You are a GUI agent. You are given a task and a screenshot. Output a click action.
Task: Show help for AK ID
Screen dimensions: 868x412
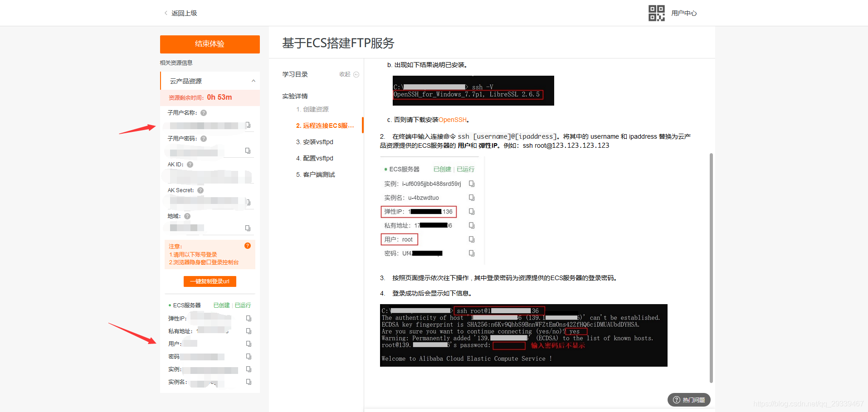(190, 165)
